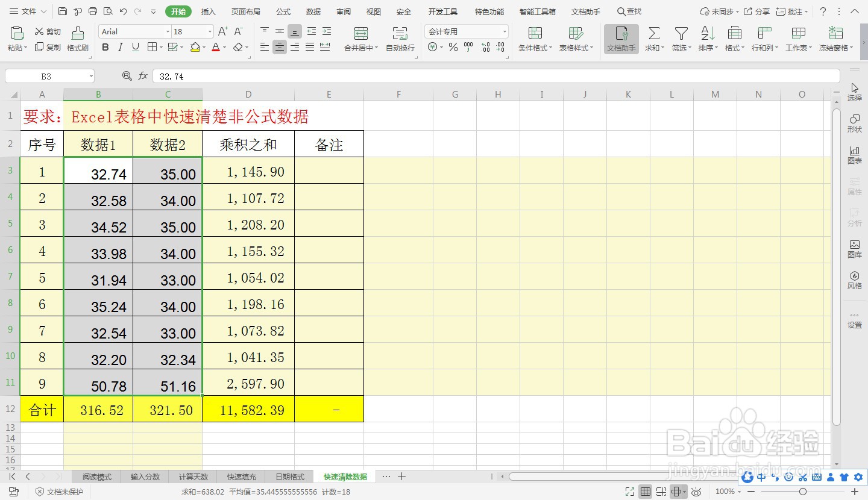This screenshot has width=868, height=500.
Task: Click the zoom slider handle
Action: click(x=802, y=492)
